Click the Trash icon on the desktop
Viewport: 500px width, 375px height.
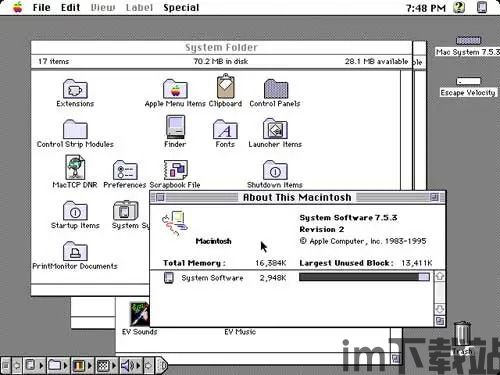pyautogui.click(x=462, y=333)
